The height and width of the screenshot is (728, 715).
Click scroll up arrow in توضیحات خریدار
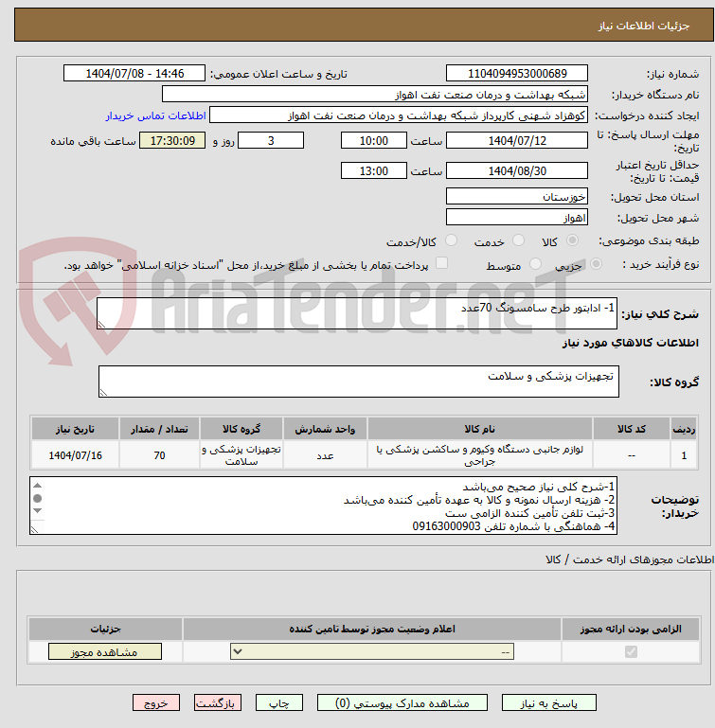[x=38, y=486]
